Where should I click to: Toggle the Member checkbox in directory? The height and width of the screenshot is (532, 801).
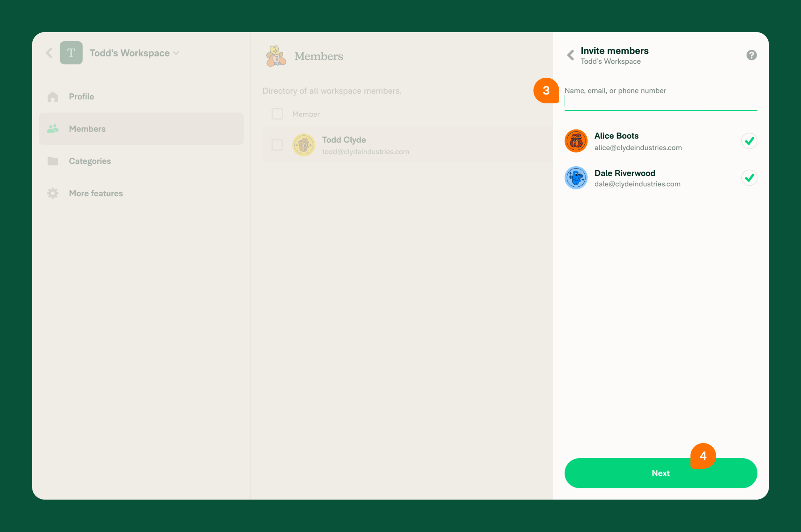pyautogui.click(x=276, y=114)
